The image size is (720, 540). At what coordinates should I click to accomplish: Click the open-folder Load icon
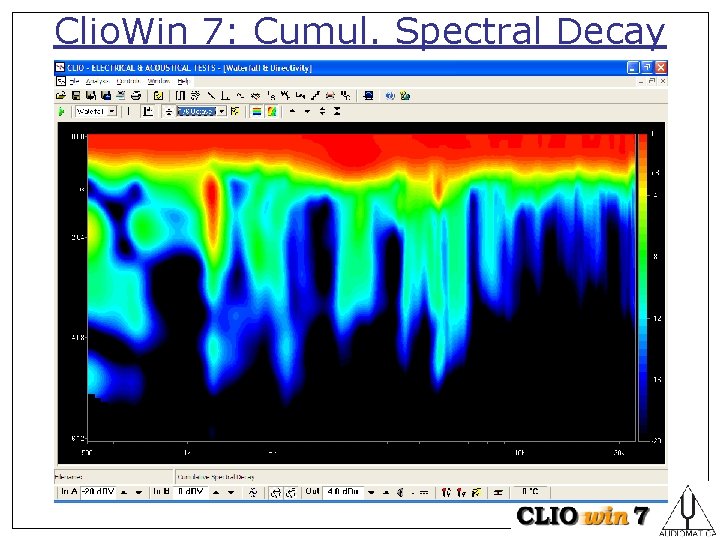coord(61,96)
